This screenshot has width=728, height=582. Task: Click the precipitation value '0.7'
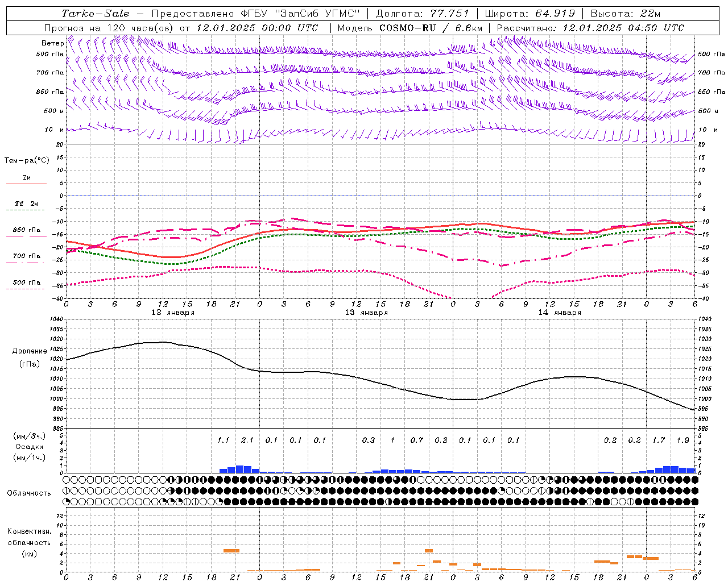(x=417, y=440)
